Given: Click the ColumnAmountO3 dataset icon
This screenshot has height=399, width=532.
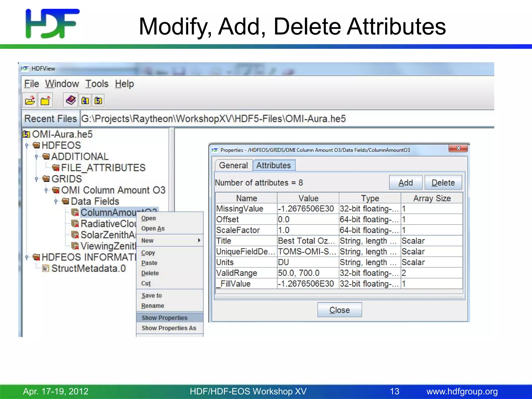Looking at the screenshot, I should click(75, 212).
